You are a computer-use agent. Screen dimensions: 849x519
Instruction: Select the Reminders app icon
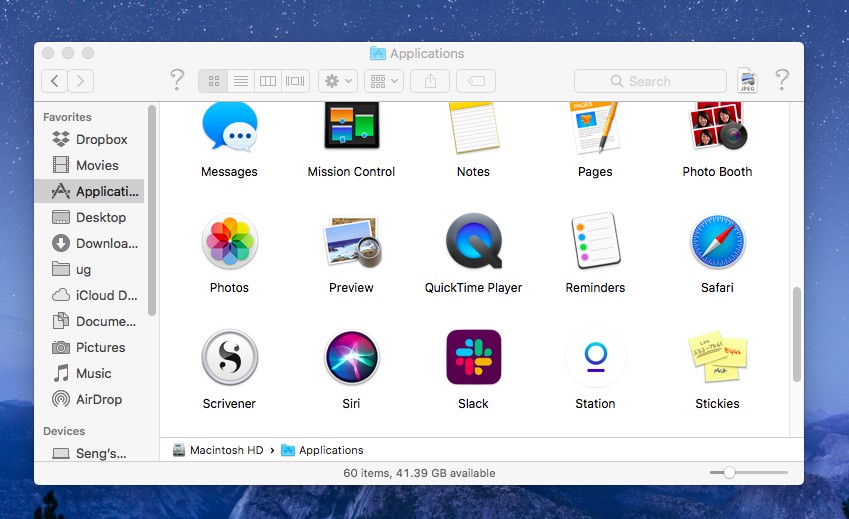coord(595,241)
